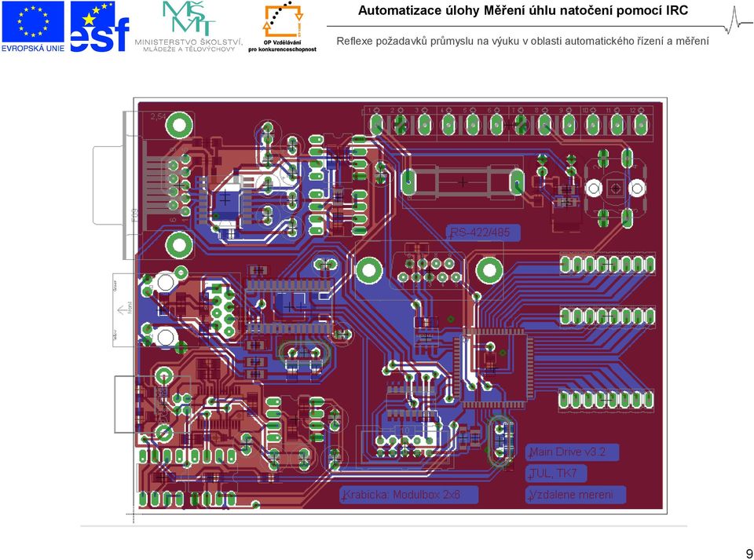Click the MŠMT ministry logo
The height and width of the screenshot is (560, 754).
coord(188,27)
